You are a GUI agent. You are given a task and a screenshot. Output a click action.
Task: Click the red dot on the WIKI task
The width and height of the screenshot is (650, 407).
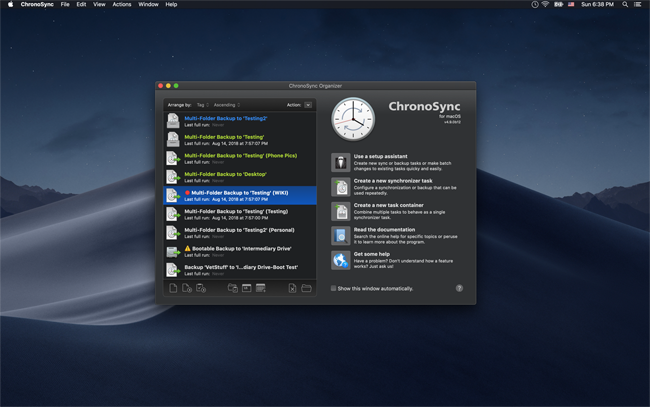pyautogui.click(x=187, y=193)
